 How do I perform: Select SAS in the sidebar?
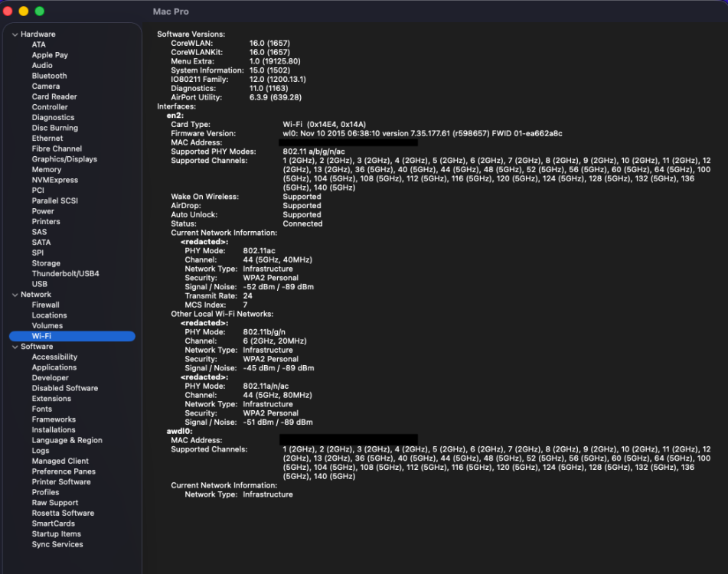(x=39, y=232)
